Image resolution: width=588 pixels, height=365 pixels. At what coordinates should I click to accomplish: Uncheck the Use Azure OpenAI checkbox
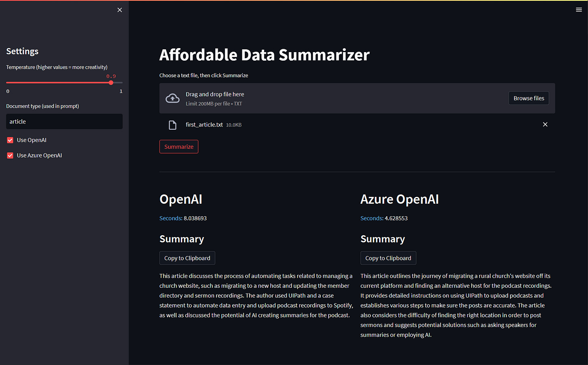(10, 156)
